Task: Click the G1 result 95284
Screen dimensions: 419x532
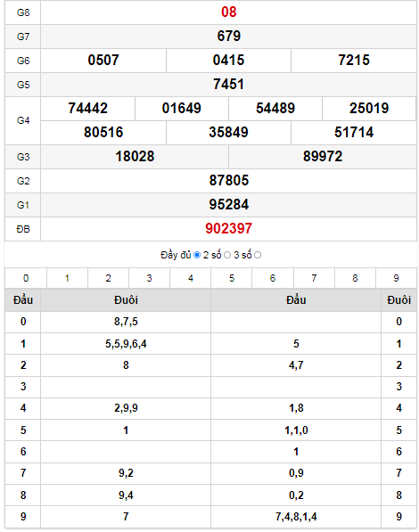Action: pos(228,205)
